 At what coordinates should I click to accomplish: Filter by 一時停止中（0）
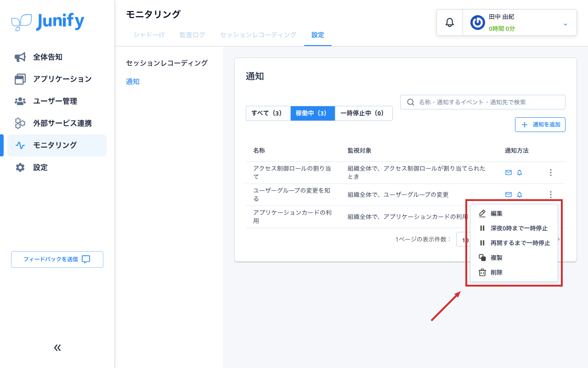(x=363, y=113)
